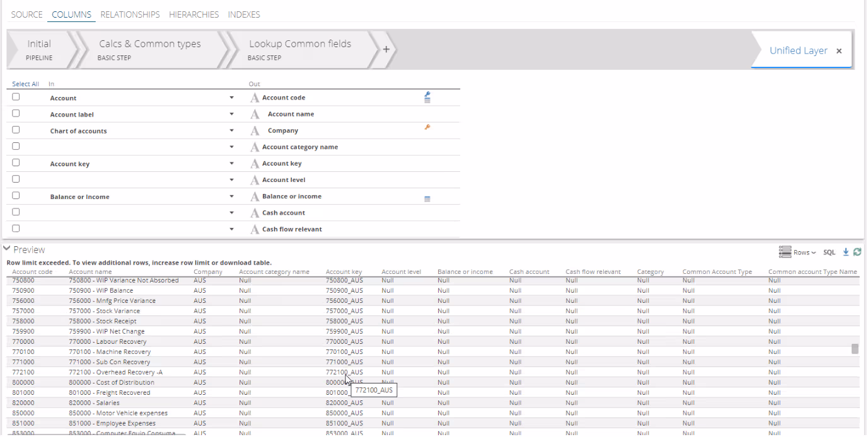This screenshot has height=437, width=868.
Task: Click the Select All link
Action: [25, 84]
